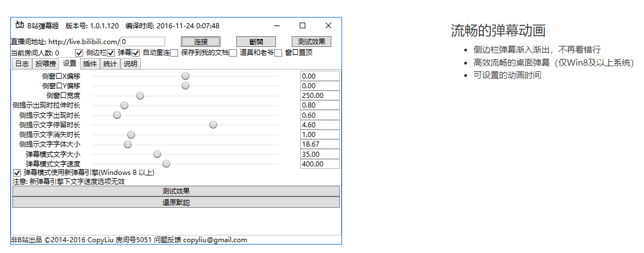Click the bullet 侧边栏弹幕渐入渐出，不再看错行
Screen dimensions: 644x253
[x=537, y=50]
